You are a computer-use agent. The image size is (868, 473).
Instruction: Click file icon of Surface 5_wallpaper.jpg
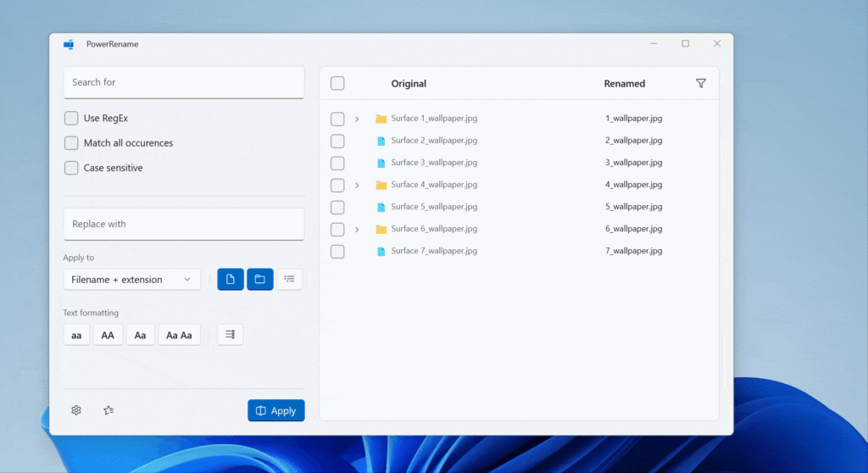(x=381, y=207)
